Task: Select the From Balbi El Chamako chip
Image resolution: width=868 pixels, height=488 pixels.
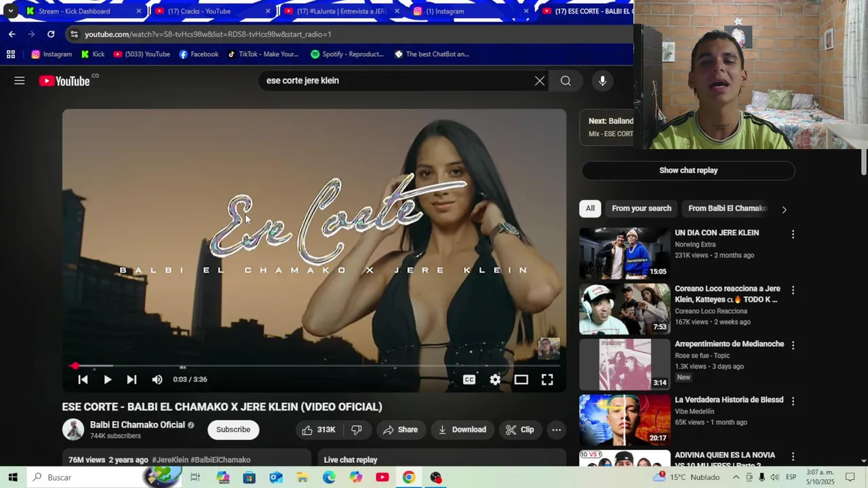Action: (x=727, y=209)
